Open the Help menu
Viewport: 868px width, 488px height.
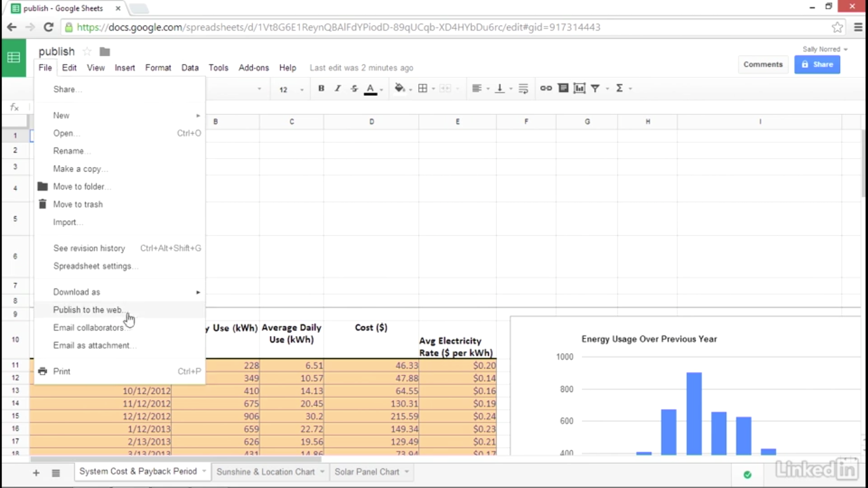click(288, 68)
